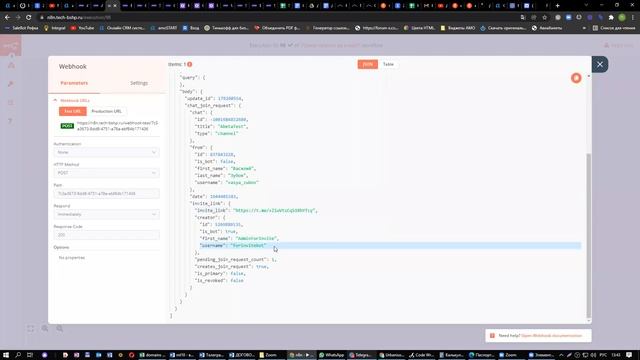640x360 pixels.
Task: Click the output panel vertical scrollbar
Action: pos(588,235)
